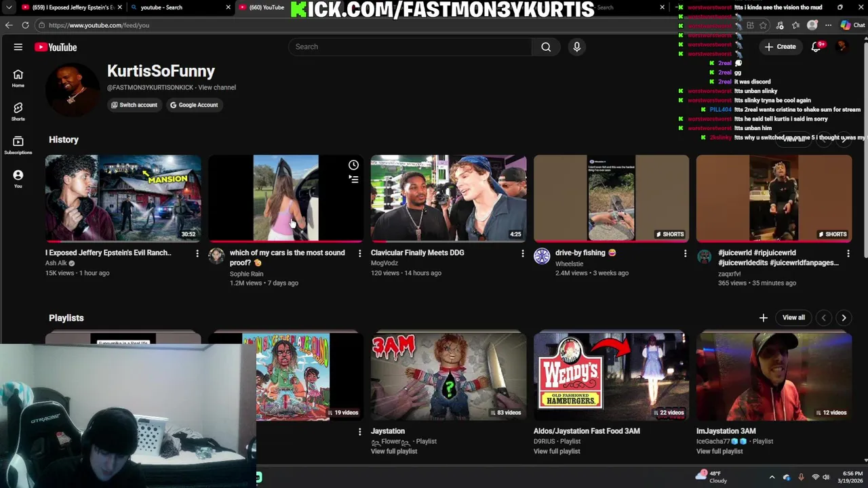The image size is (868, 488).
Task: Click the Watch later clock on Sophie Rain thumbnail
Action: (353, 165)
